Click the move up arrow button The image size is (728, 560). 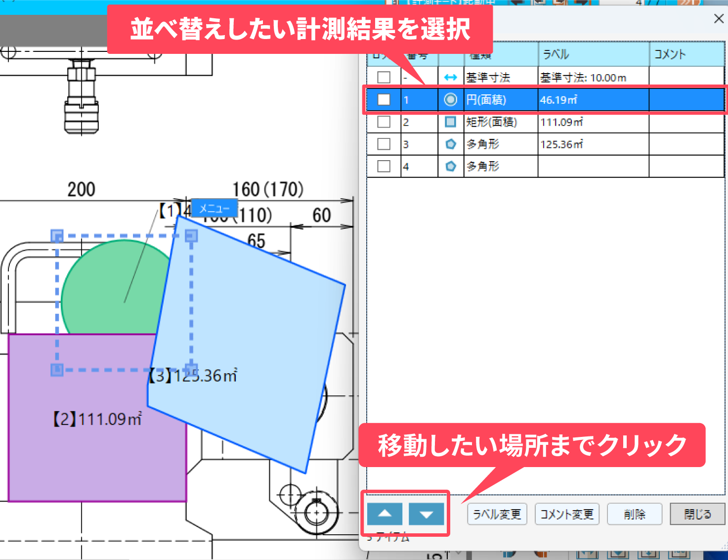coord(385,514)
